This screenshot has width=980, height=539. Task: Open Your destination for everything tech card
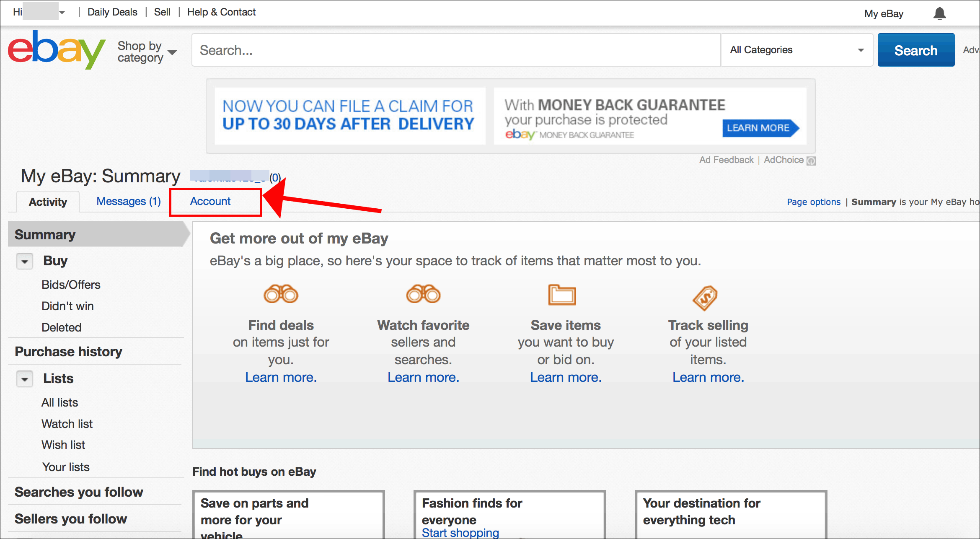731,515
